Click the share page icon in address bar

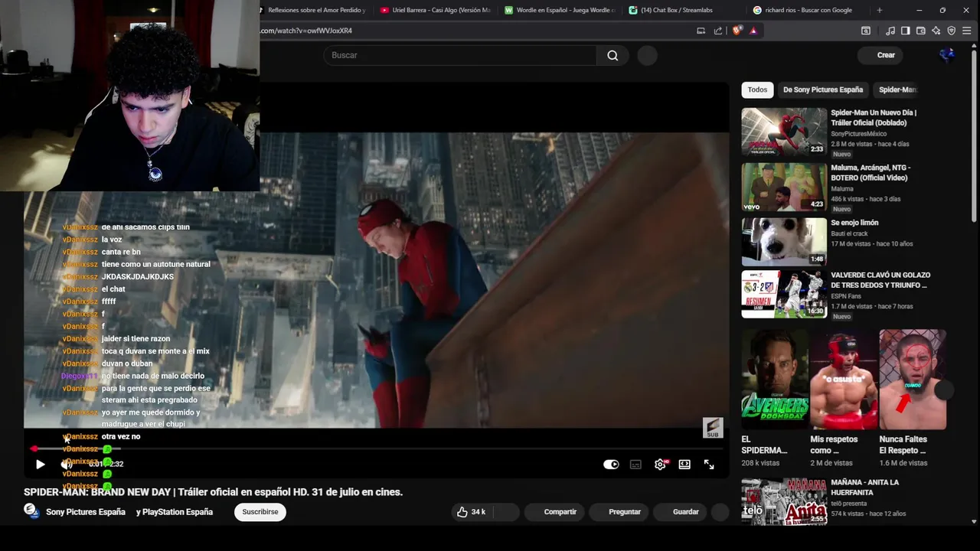pyautogui.click(x=718, y=31)
